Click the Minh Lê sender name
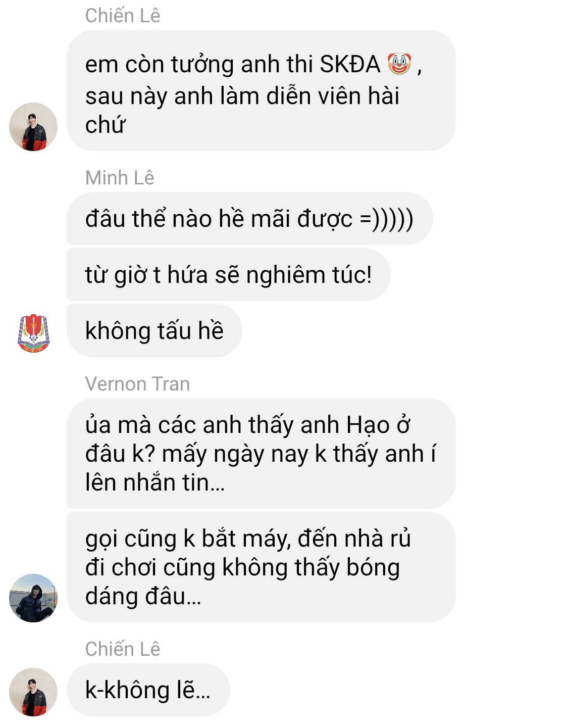568x728 pixels. (120, 178)
